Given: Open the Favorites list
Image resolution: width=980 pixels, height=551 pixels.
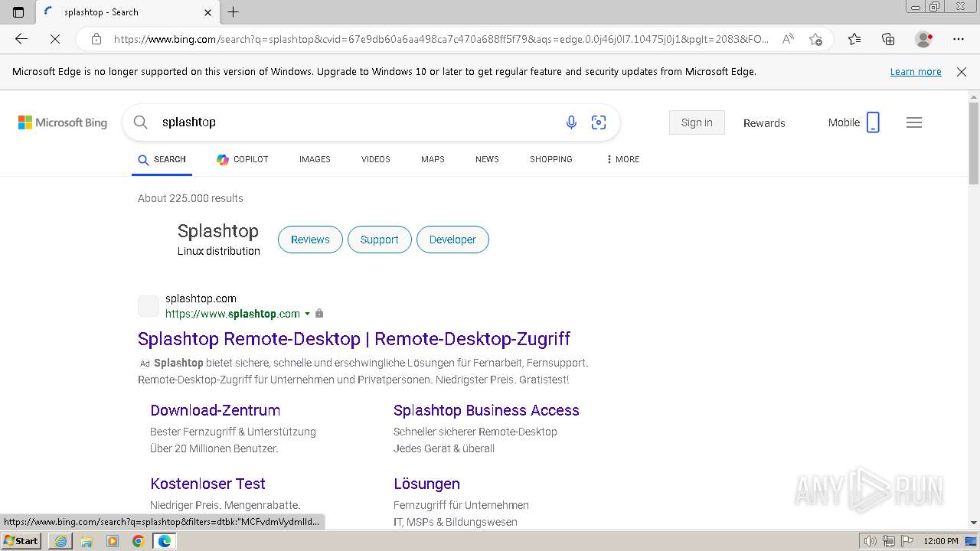Looking at the screenshot, I should (x=854, y=39).
